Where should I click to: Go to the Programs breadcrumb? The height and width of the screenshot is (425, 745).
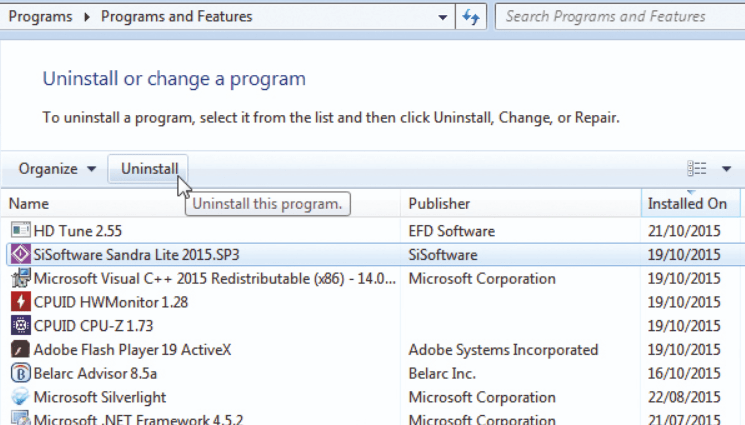pos(40,17)
